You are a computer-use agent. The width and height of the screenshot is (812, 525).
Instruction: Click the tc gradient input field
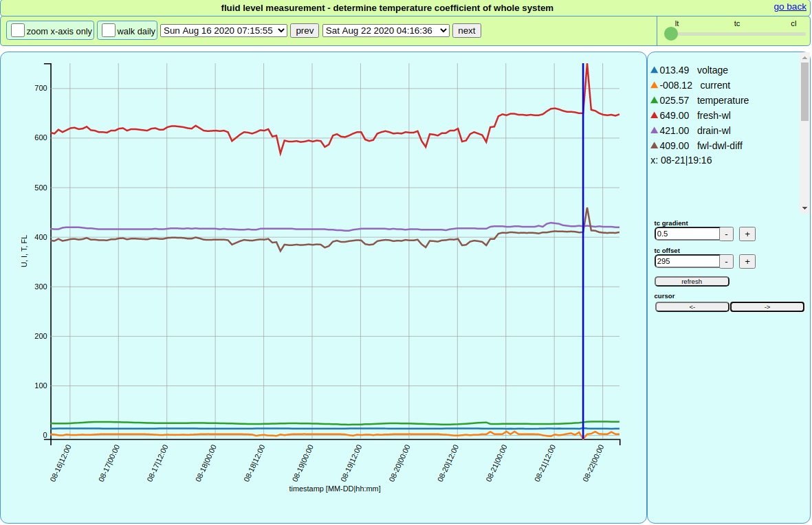pos(687,234)
